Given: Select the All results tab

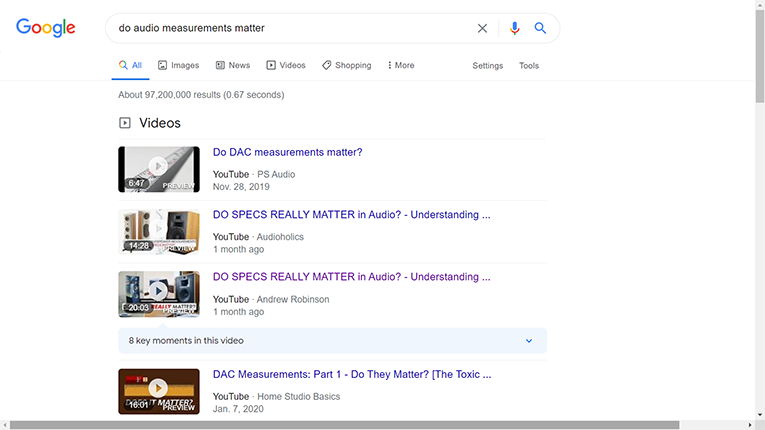Looking at the screenshot, I should [130, 65].
